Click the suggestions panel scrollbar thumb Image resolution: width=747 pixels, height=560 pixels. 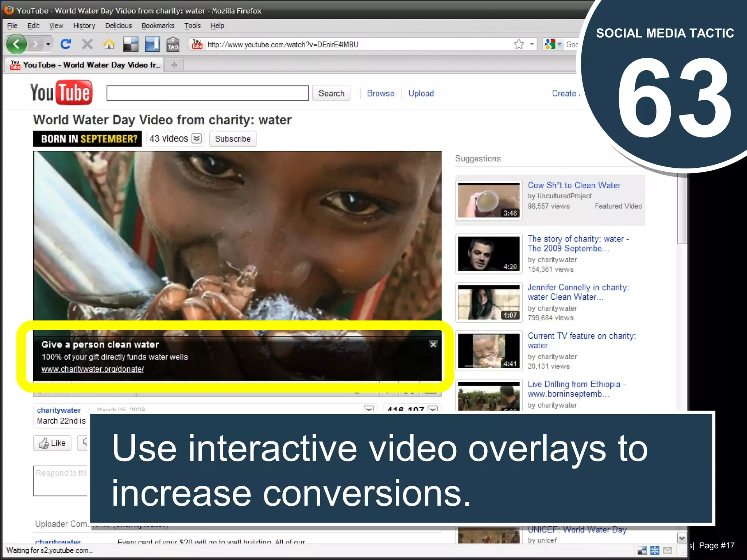tap(682, 209)
